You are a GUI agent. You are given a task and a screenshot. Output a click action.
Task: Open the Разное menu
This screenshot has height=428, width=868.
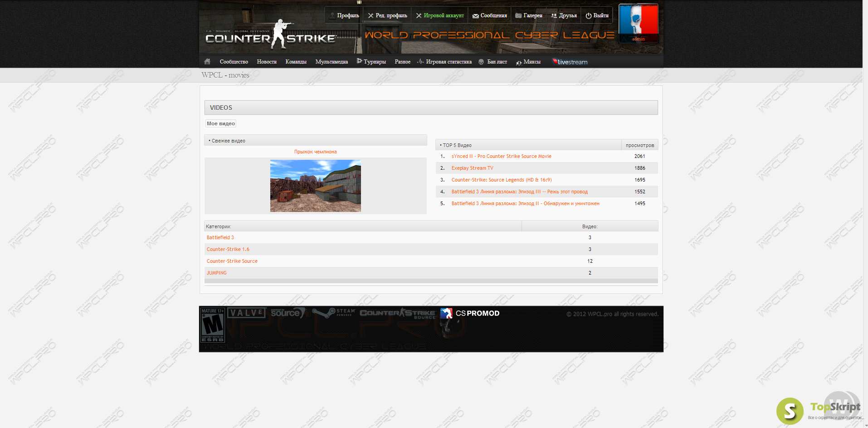(x=402, y=62)
